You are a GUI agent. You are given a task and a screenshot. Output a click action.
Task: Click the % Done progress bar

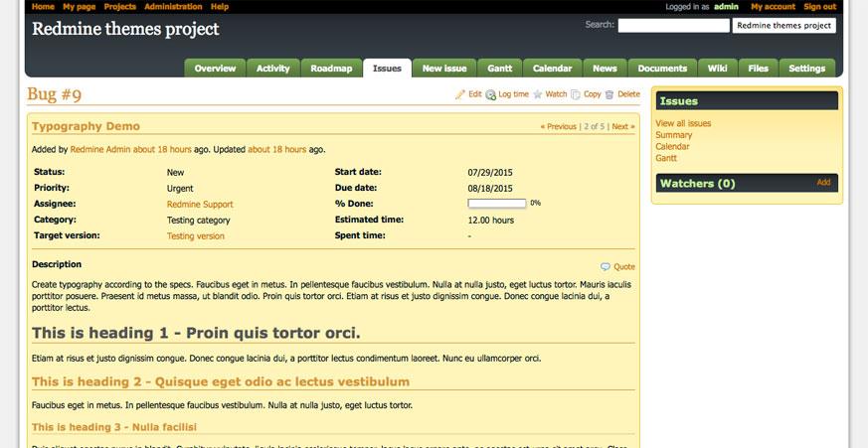coord(496,204)
